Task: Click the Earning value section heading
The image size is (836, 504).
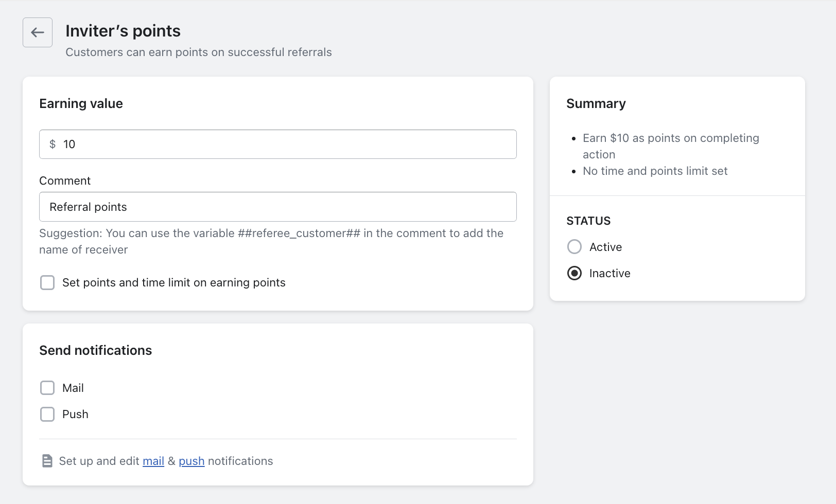Action: (x=81, y=103)
